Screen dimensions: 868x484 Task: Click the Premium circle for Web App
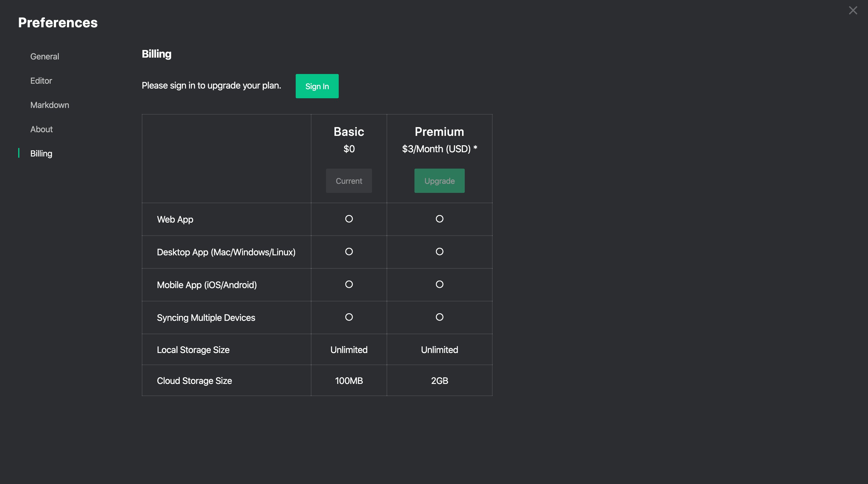tap(439, 219)
